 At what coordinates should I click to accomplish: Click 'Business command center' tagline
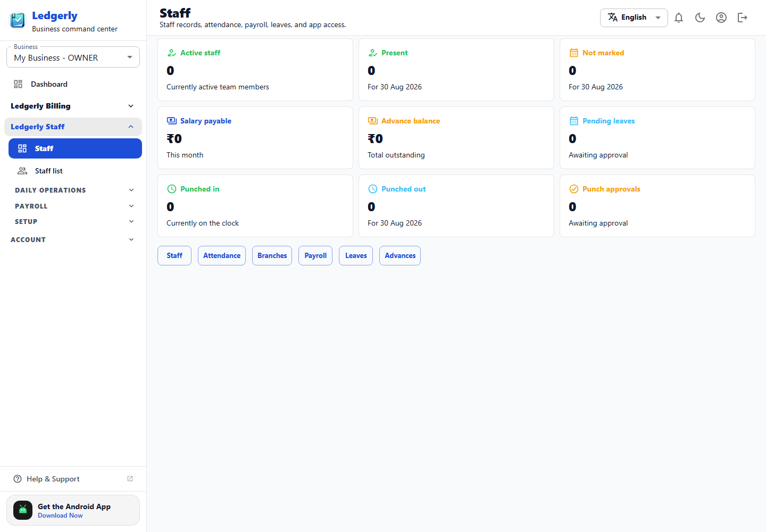click(x=74, y=29)
